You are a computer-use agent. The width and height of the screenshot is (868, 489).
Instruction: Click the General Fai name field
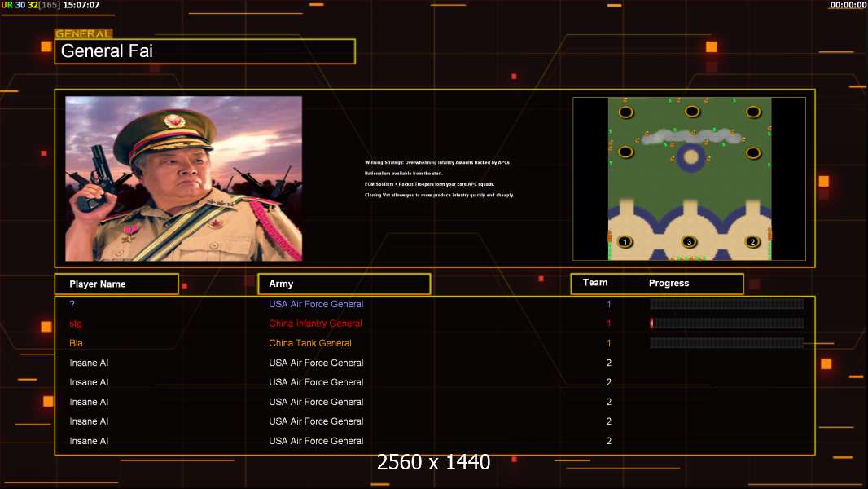tap(205, 51)
